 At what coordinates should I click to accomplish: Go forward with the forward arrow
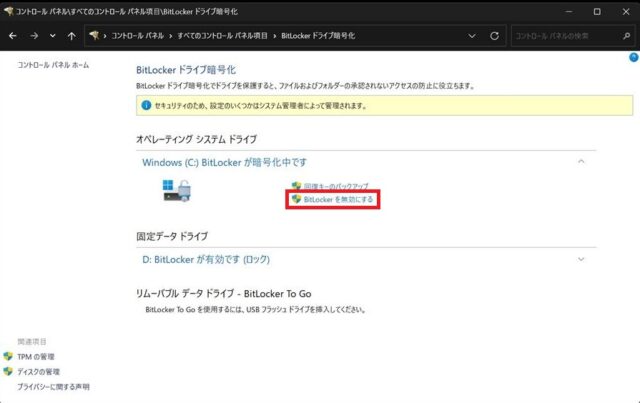[34, 36]
